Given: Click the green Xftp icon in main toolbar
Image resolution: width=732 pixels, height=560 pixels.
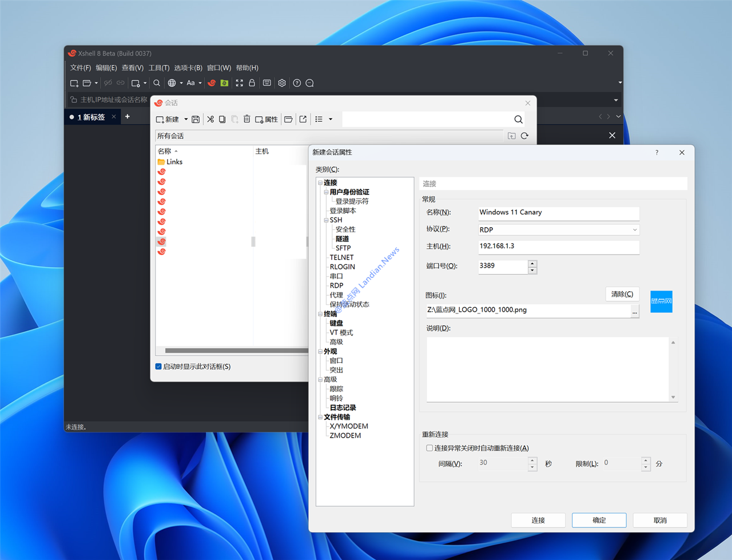Looking at the screenshot, I should click(x=224, y=83).
